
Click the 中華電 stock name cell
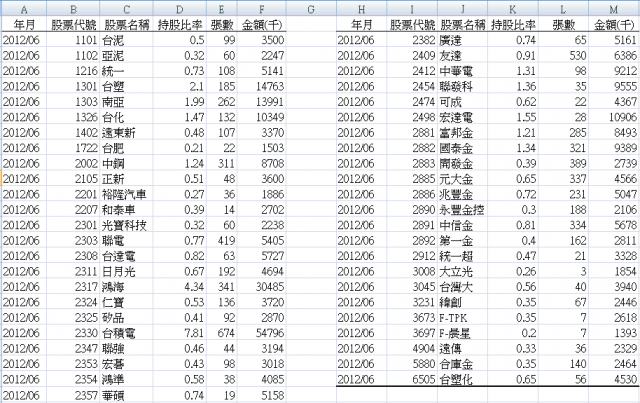[462, 71]
